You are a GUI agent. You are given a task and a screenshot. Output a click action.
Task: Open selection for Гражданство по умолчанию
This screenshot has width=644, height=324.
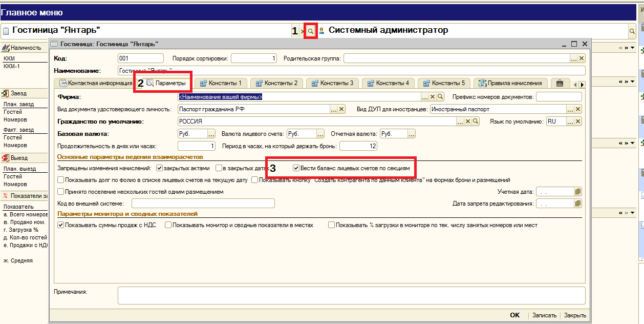pyautogui.click(x=461, y=121)
